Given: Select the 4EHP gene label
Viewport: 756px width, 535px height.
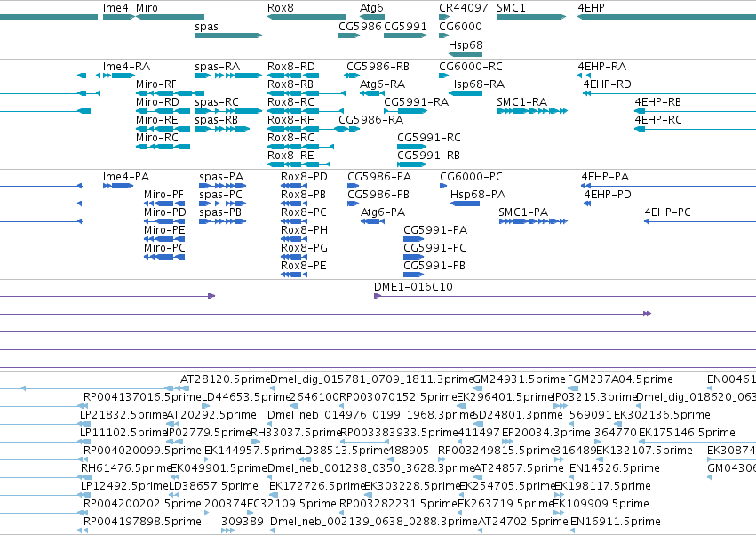Looking at the screenshot, I should pos(591,8).
